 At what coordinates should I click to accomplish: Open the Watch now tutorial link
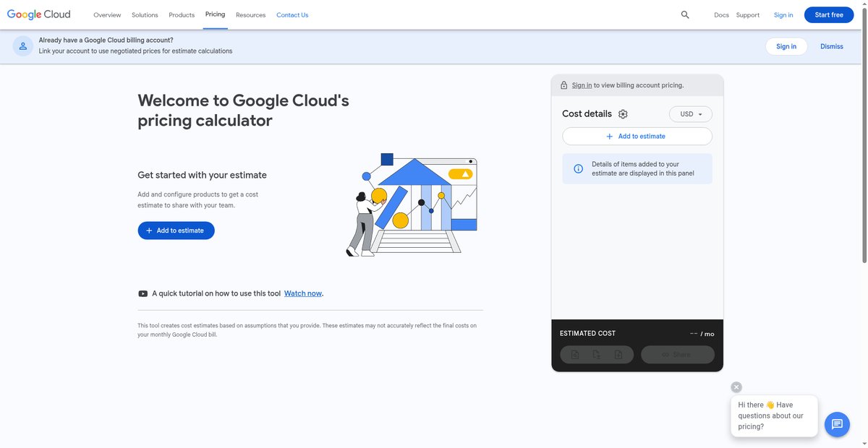click(303, 293)
